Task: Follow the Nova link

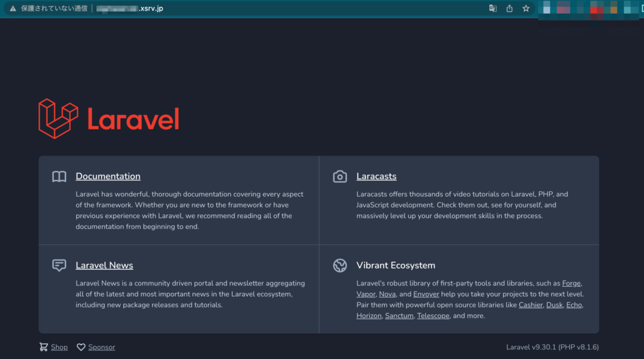Action: tap(387, 294)
